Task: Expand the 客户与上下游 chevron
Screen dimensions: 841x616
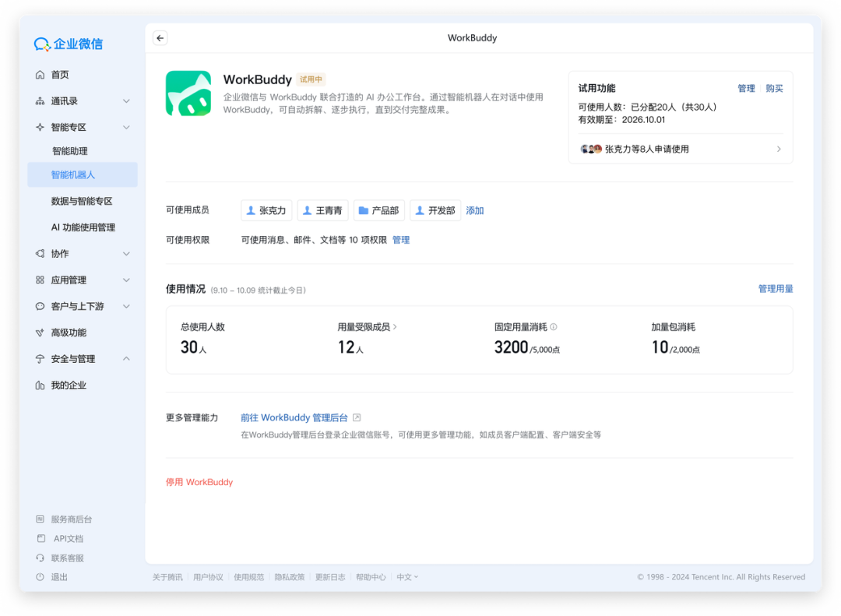Action: [x=127, y=306]
